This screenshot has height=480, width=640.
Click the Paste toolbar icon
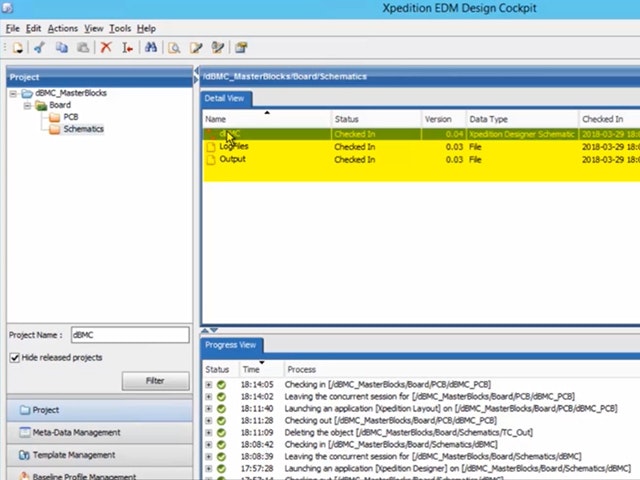83,47
